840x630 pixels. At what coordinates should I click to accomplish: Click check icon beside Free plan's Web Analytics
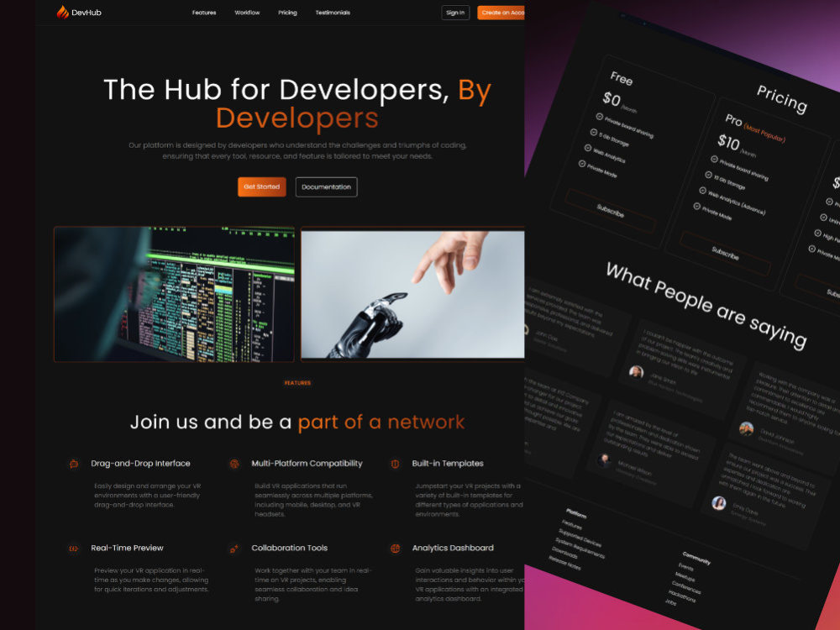[588, 148]
